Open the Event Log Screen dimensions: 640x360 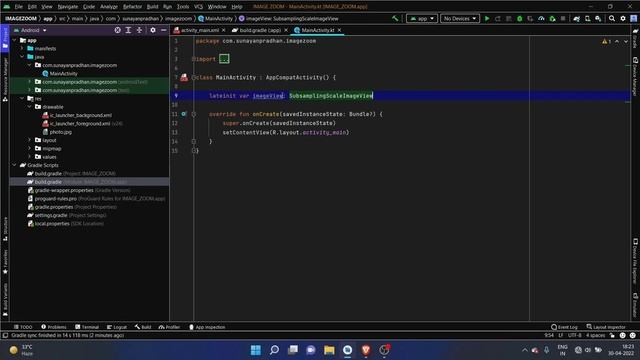click(x=564, y=327)
